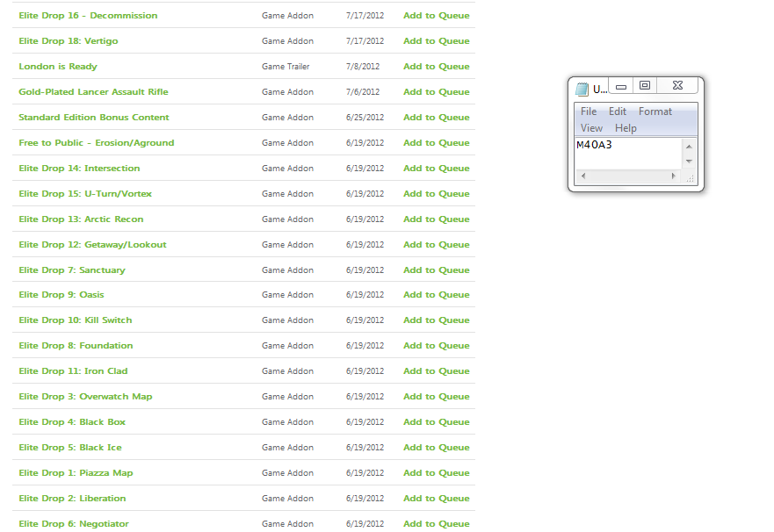This screenshot has height=532, width=774.
Task: Open Elite Drop 13: Arctic Recon link
Action: [81, 219]
